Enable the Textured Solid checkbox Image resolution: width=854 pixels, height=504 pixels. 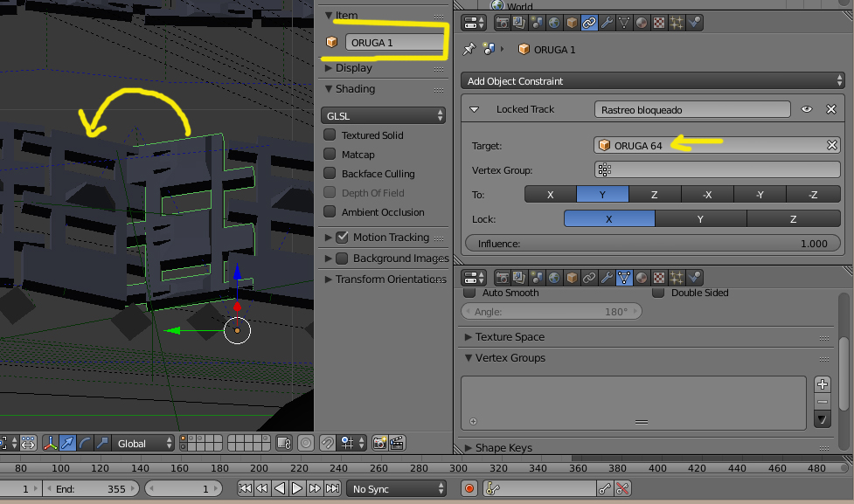[330, 135]
